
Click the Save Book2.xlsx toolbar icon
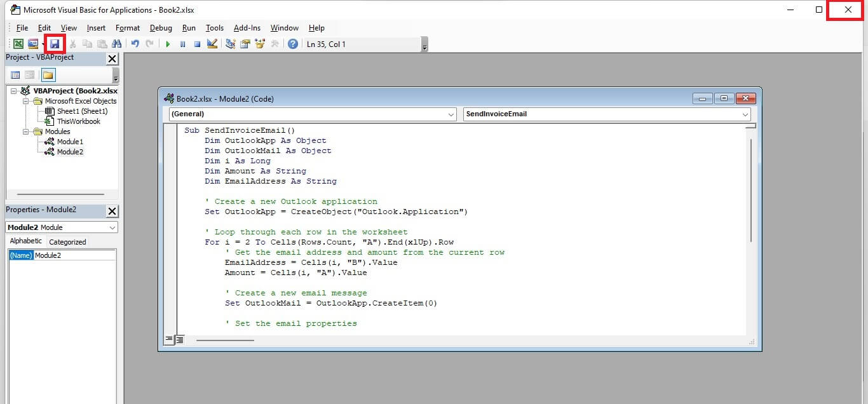[55, 44]
